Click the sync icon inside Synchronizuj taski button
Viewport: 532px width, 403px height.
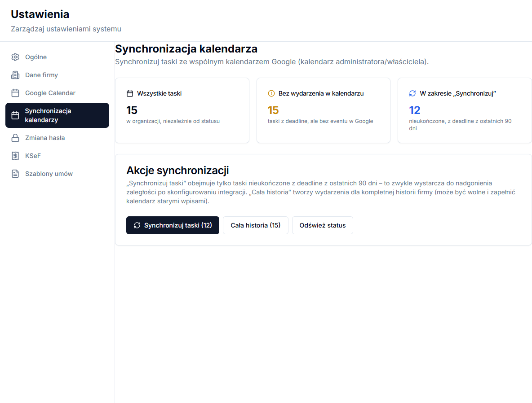point(137,225)
